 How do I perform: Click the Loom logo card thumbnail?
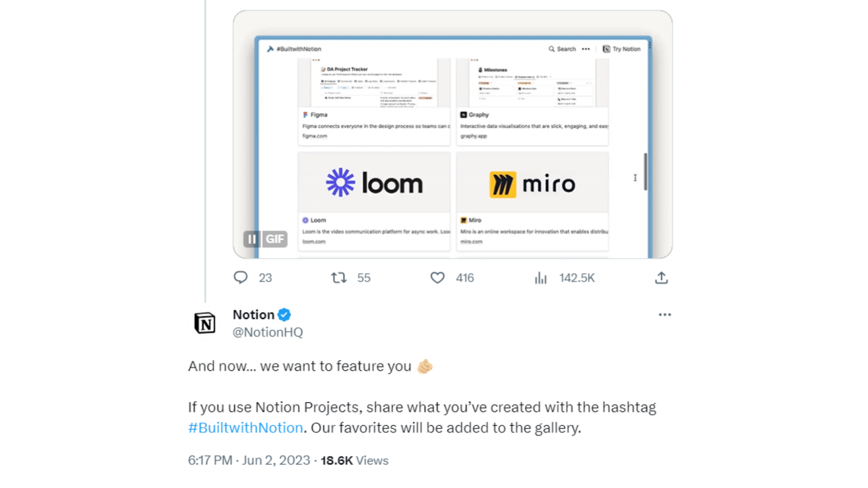[374, 182]
